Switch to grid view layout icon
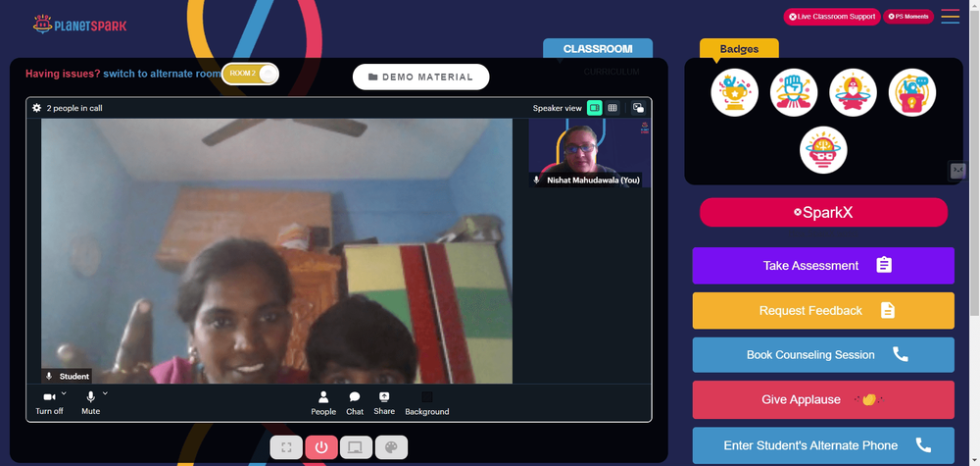The width and height of the screenshot is (980, 466). (612, 108)
